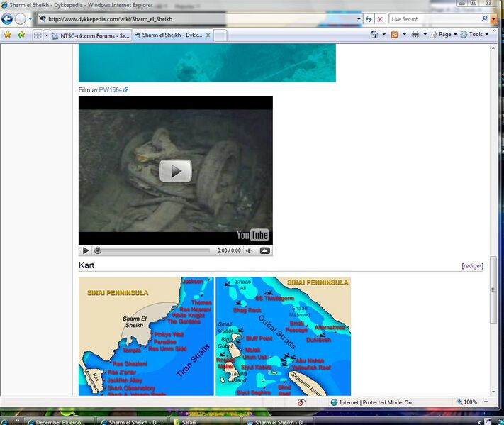Click the Home toolbar icon

pos(372,34)
